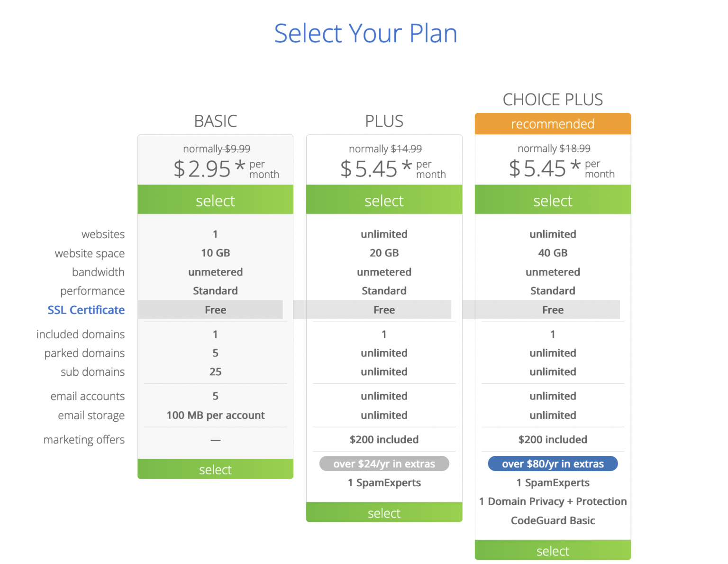Click the CHOICE PLUS plan column header
The height and width of the screenshot is (564, 728).
pos(553,99)
